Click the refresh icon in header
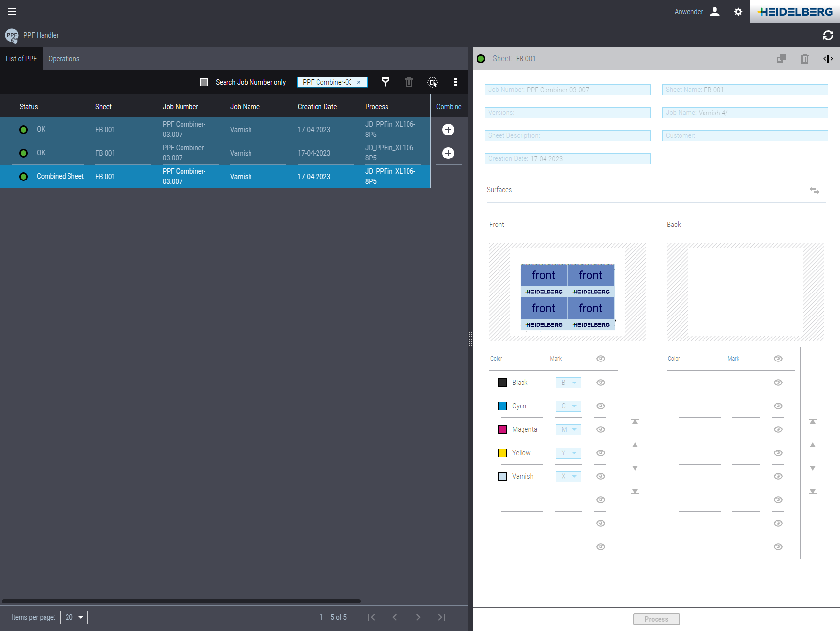 828,35
